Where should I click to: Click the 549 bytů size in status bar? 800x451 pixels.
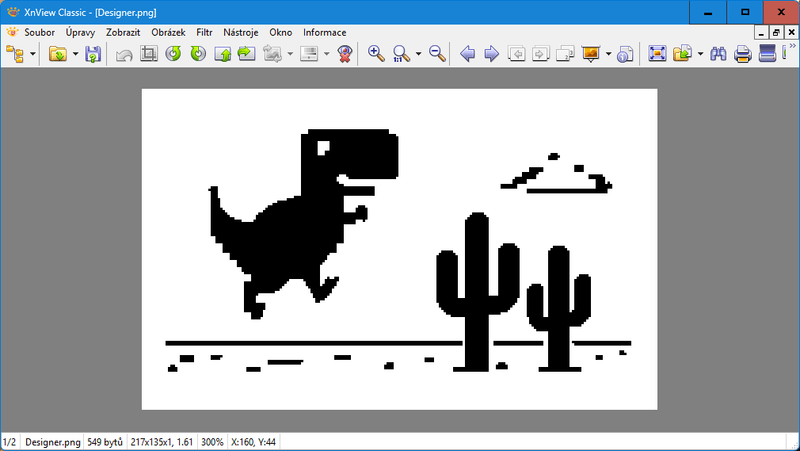pos(105,442)
